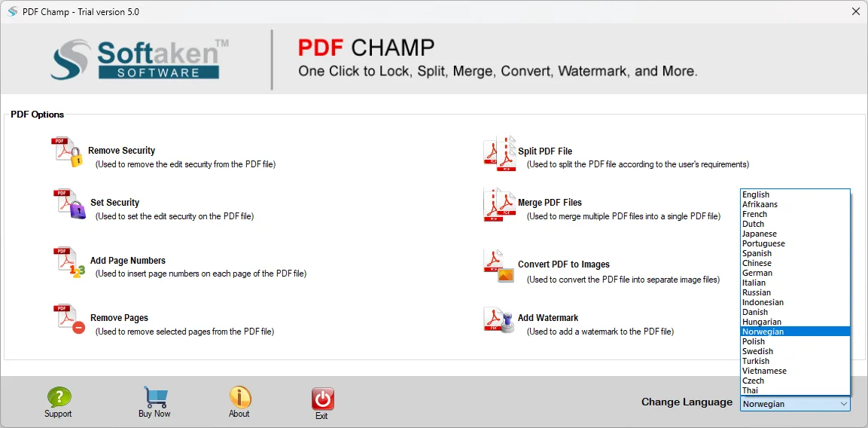Pick Portuguese from the language list
868x428 pixels.
795,243
